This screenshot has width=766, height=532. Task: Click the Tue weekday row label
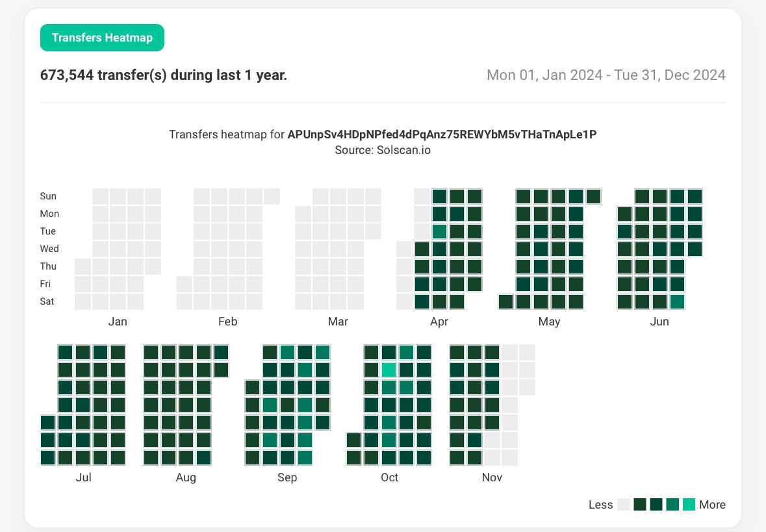[48, 231]
